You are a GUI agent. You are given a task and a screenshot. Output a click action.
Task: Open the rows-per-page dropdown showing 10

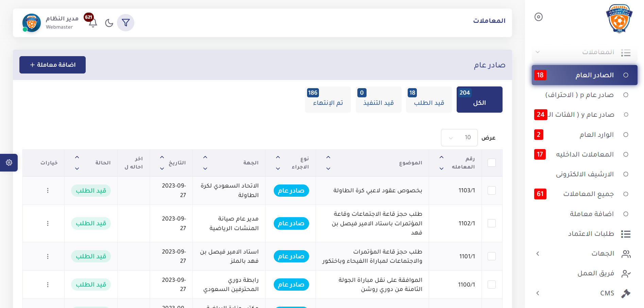coord(459,137)
